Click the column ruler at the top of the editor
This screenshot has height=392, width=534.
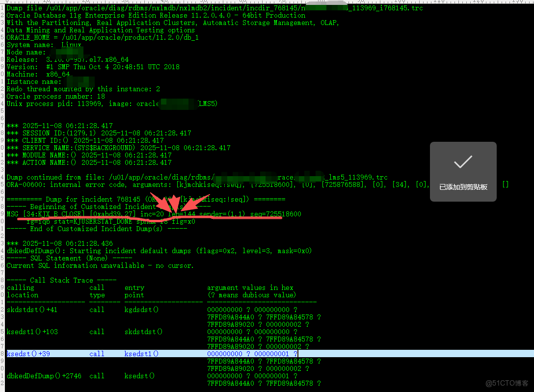coord(269,1)
